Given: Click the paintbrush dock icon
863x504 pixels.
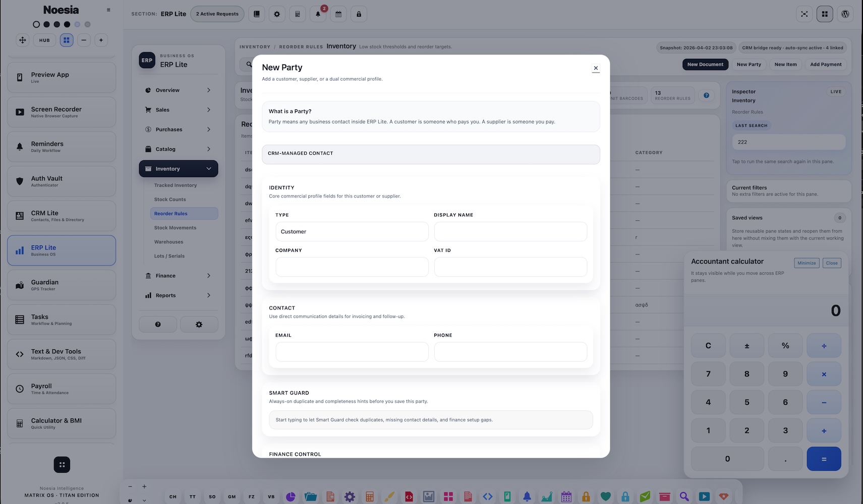Looking at the screenshot, I should click(x=389, y=497).
